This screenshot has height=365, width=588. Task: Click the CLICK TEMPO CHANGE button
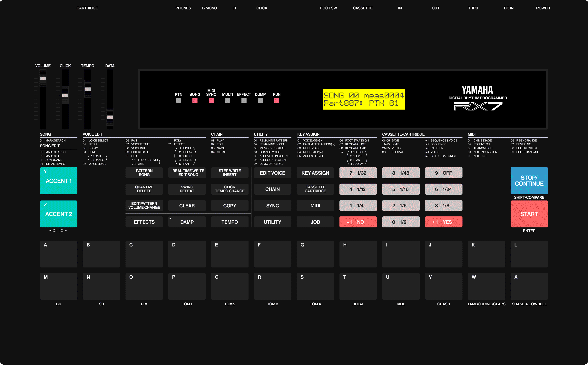coord(230,189)
